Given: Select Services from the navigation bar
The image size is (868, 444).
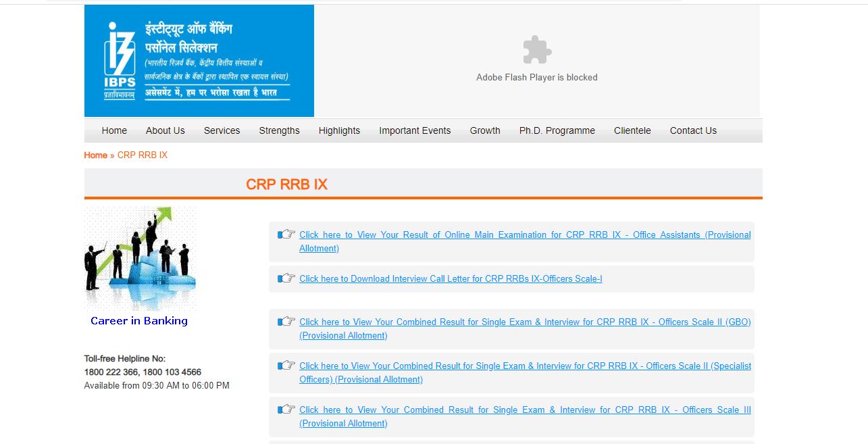Looking at the screenshot, I should [222, 130].
